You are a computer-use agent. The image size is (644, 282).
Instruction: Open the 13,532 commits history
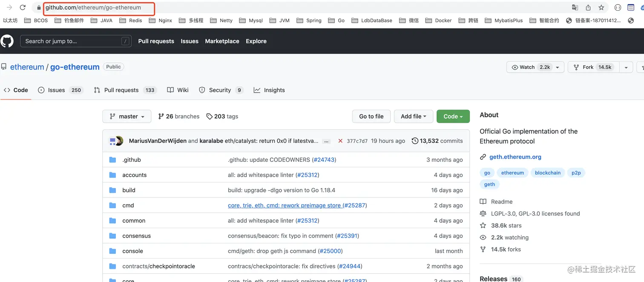[437, 141]
